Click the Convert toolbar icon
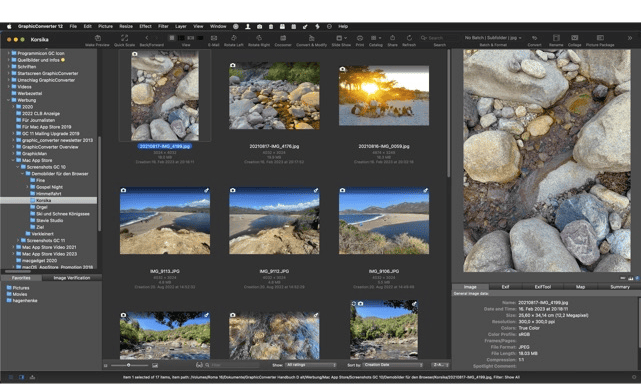Image resolution: width=641 pixels, height=384 pixels. (534, 38)
